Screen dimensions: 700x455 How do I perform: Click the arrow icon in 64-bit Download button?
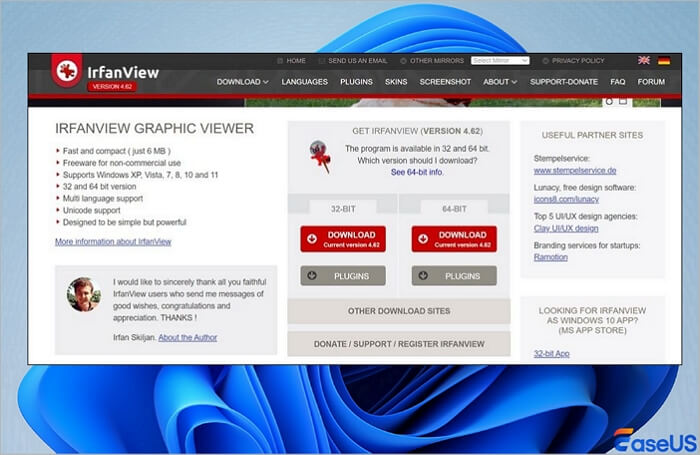click(x=423, y=239)
